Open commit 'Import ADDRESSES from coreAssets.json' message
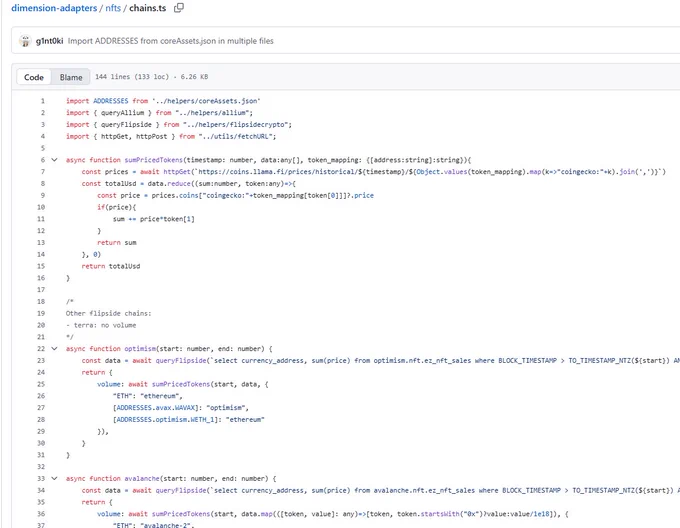Image resolution: width=680 pixels, height=528 pixels. point(171,41)
